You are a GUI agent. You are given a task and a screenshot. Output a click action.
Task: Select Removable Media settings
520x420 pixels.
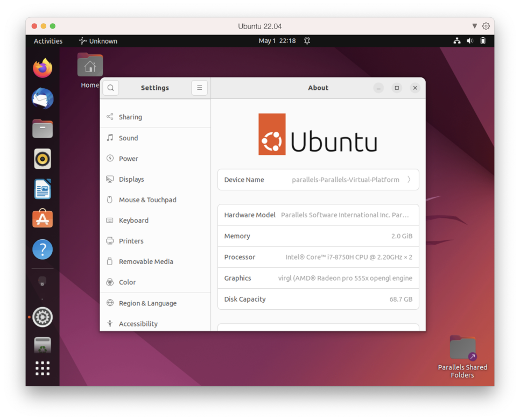[x=155, y=262]
